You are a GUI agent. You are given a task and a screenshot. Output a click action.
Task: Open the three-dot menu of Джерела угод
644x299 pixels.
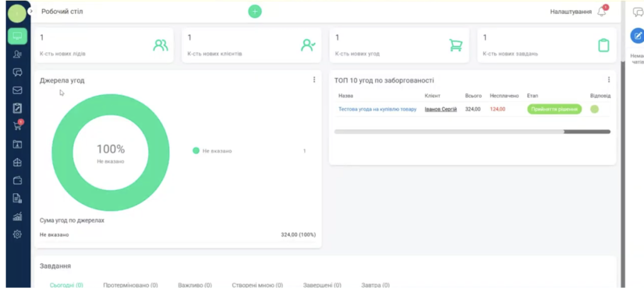pos(314,80)
